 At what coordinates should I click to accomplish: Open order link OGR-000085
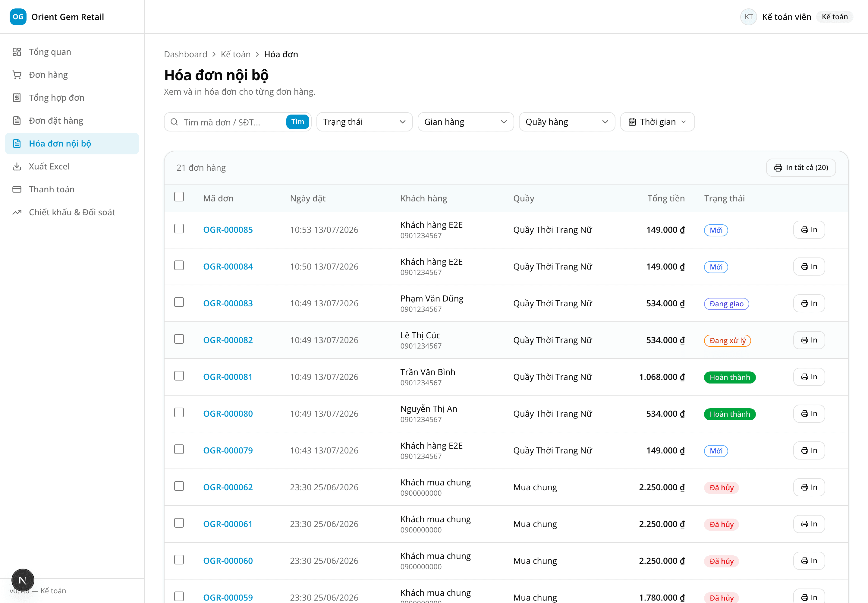[228, 230]
